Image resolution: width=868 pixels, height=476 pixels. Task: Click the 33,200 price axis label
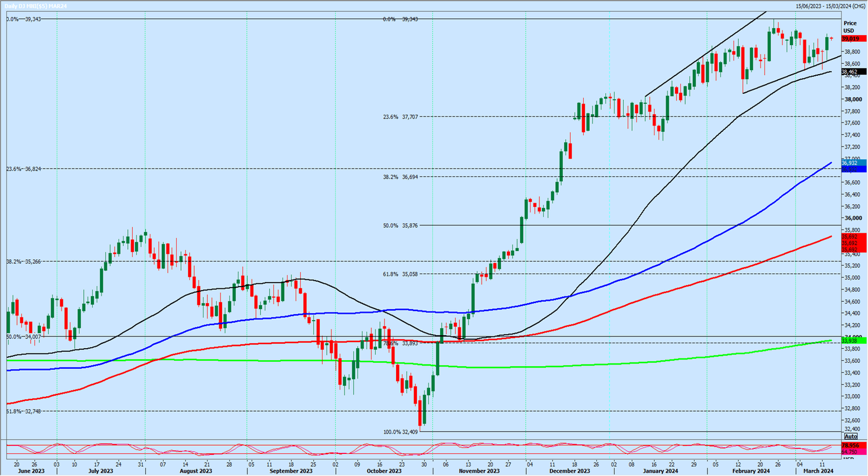852,384
